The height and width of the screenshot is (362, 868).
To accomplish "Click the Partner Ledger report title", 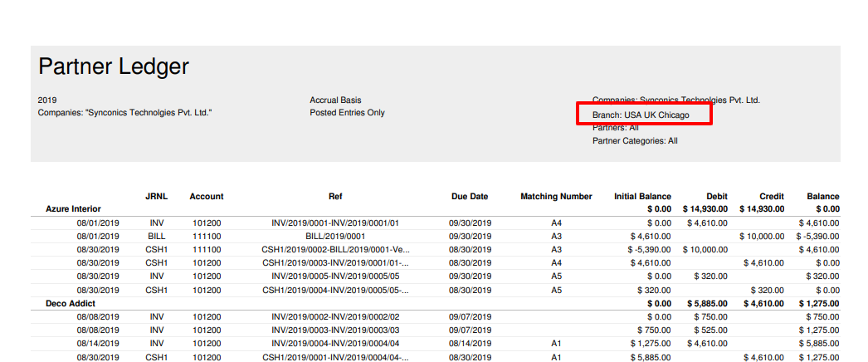I will coord(114,67).
